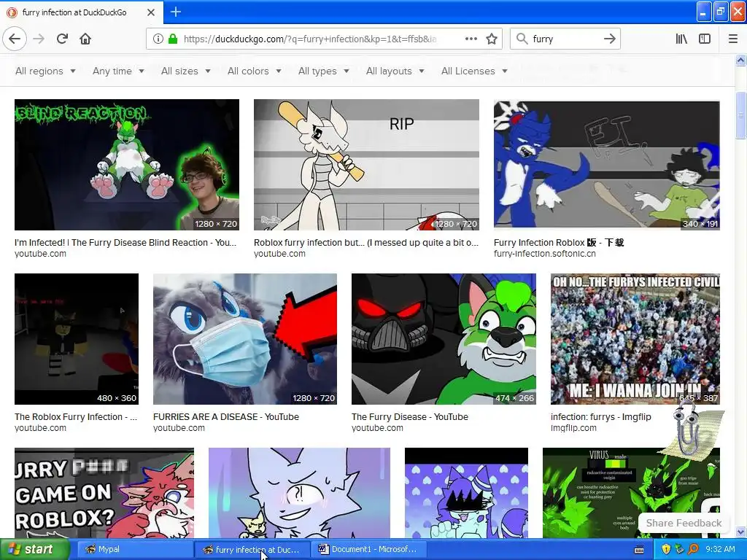The height and width of the screenshot is (560, 747).
Task: Expand the All Licenses filter
Action: click(474, 71)
